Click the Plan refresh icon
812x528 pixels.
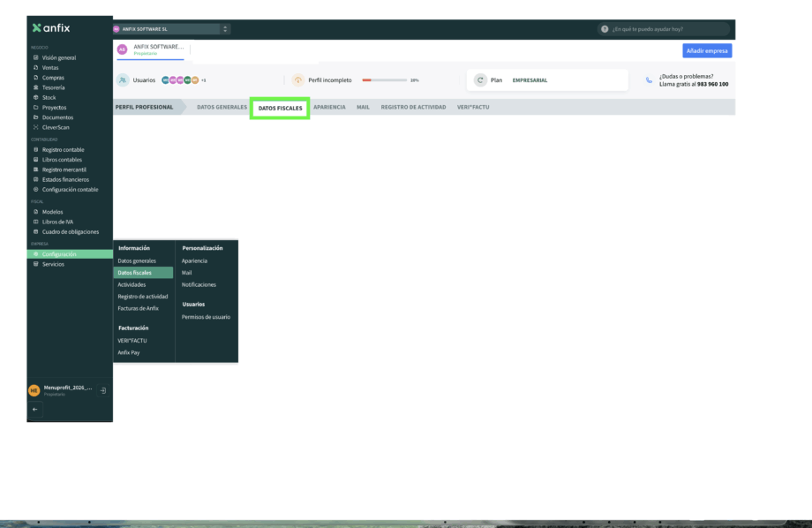click(480, 80)
